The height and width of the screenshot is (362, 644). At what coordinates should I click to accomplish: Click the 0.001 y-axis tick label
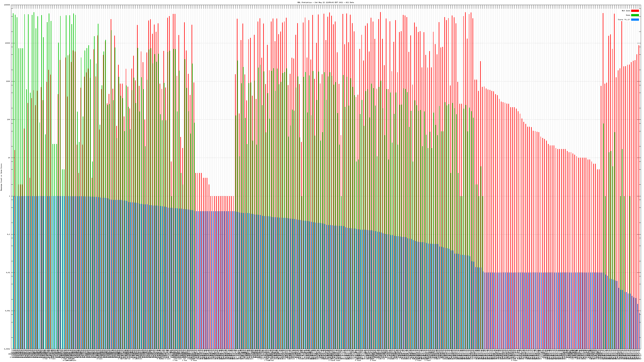[x=8, y=311]
